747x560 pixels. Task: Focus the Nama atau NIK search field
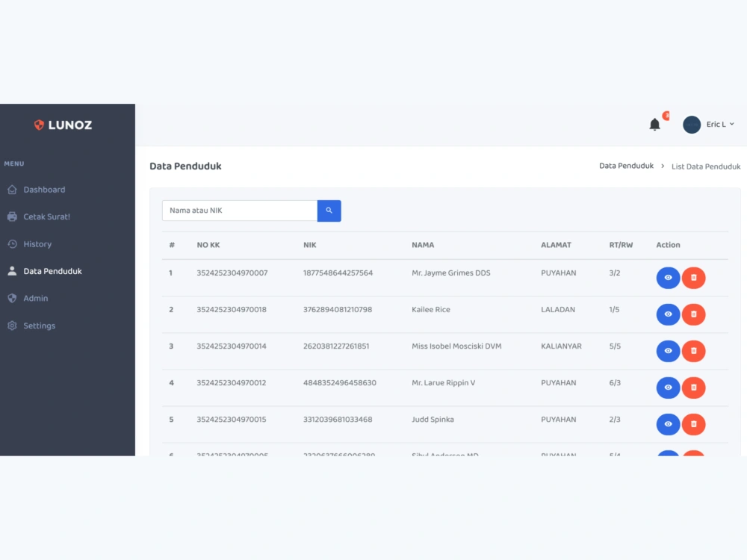[240, 211]
